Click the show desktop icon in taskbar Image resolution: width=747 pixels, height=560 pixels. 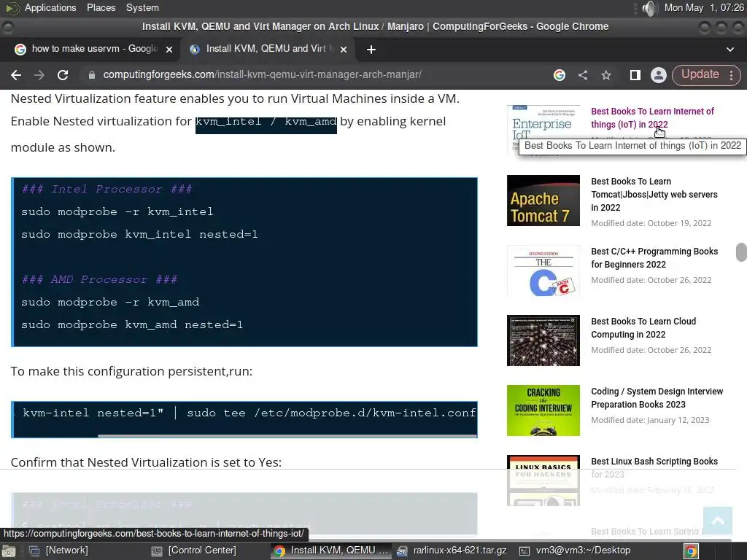(9, 551)
